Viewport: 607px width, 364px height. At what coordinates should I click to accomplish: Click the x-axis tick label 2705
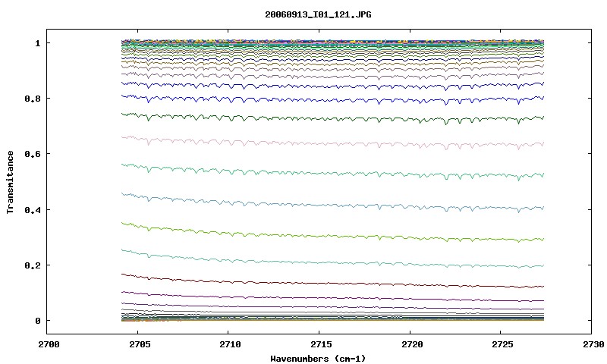click(x=140, y=344)
